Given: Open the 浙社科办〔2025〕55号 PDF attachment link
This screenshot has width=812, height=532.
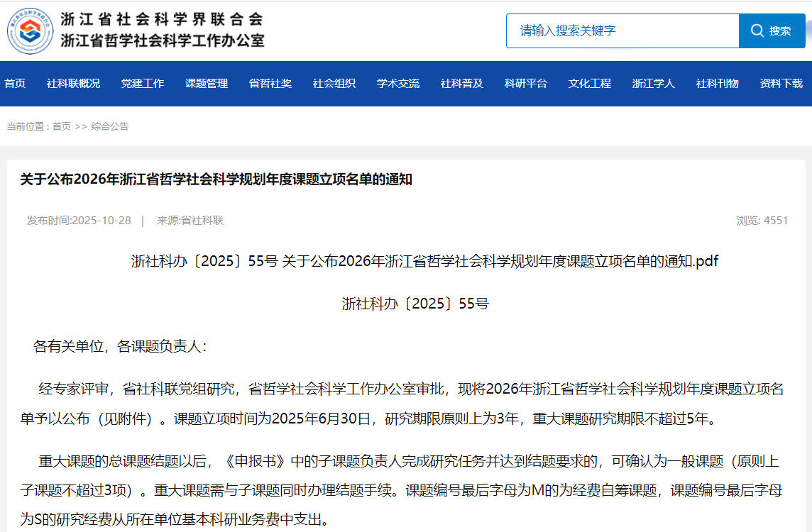Looking at the screenshot, I should pyautogui.click(x=424, y=261).
